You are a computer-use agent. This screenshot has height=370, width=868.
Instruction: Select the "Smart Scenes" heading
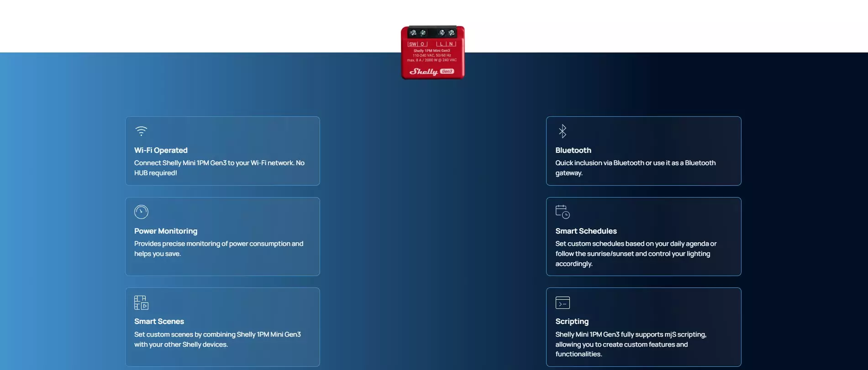tap(159, 321)
